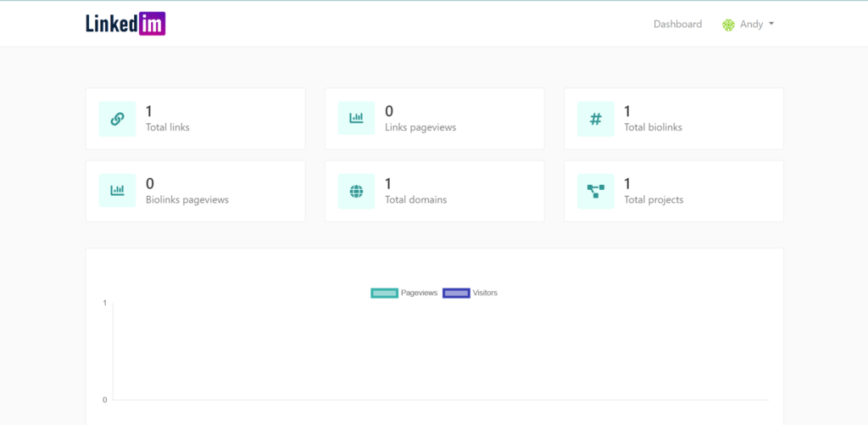Image resolution: width=868 pixels, height=425 pixels.
Task: Click the Linkedim logo
Action: [125, 24]
